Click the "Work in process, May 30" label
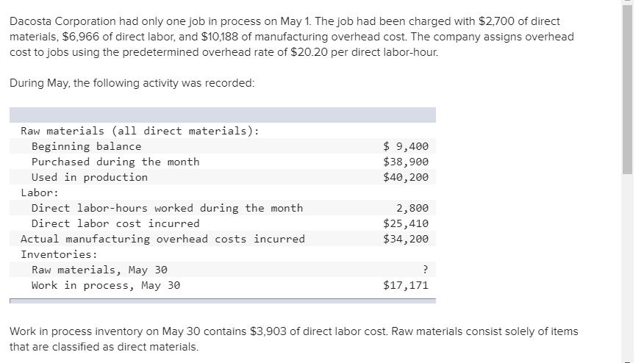Screen dimensions: 644x363 point(106,285)
